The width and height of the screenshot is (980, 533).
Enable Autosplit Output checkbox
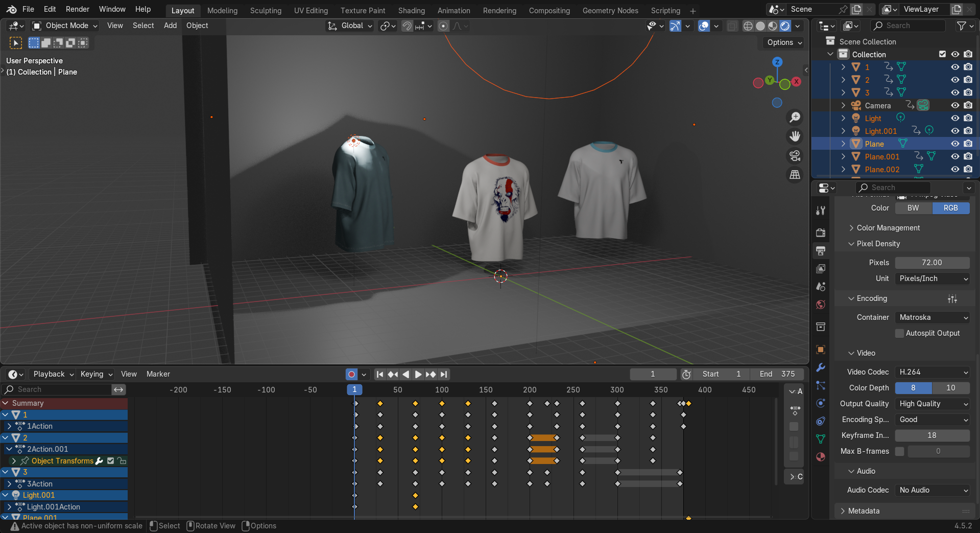click(899, 333)
